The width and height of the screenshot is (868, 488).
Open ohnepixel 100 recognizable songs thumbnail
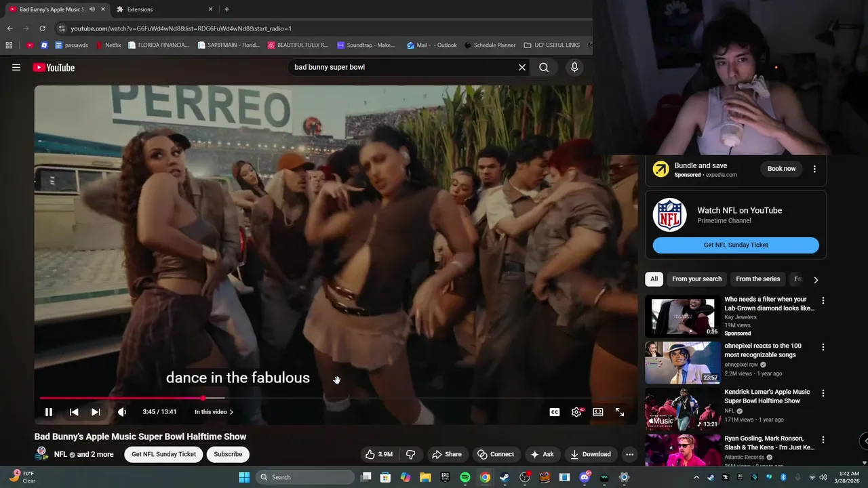(x=683, y=363)
